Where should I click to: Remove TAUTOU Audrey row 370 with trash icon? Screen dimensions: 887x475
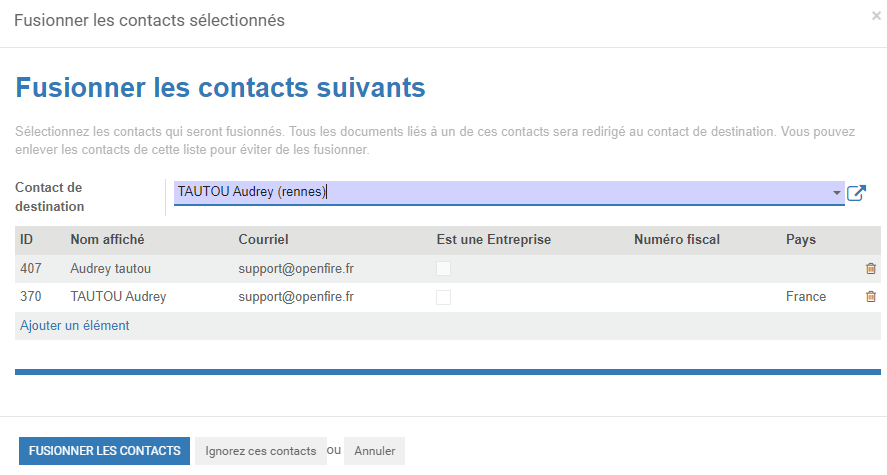pyautogui.click(x=871, y=296)
